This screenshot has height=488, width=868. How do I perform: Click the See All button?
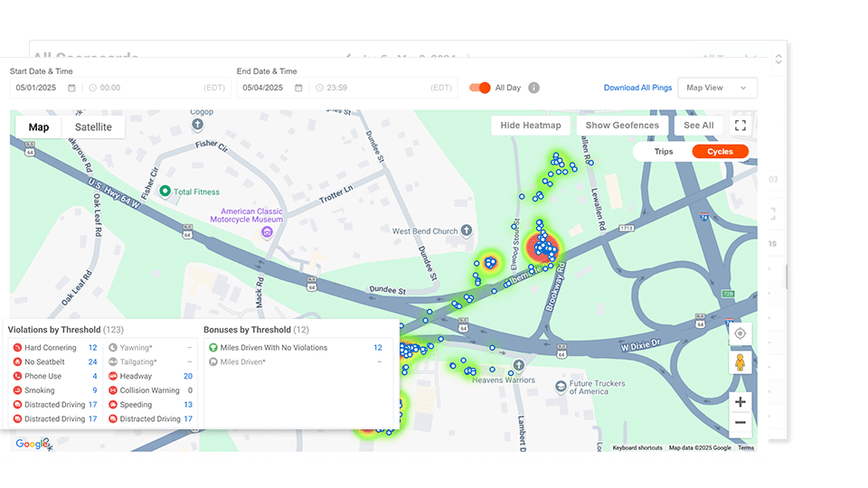[698, 126]
